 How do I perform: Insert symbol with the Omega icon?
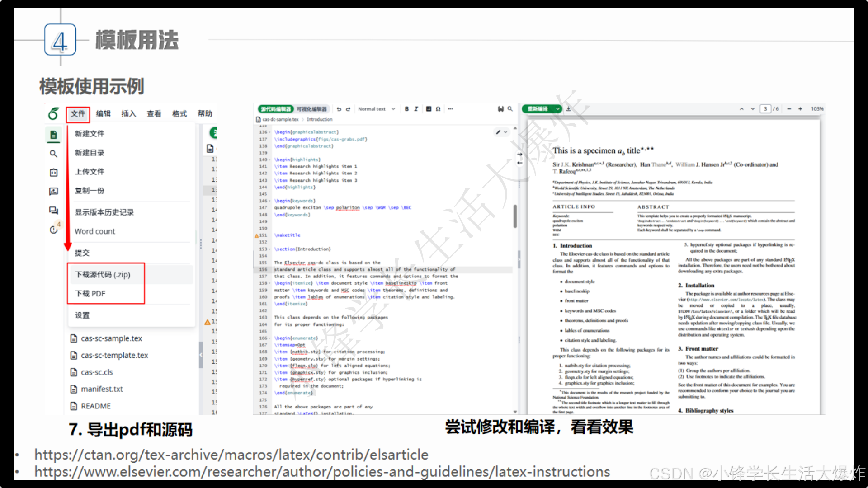(438, 109)
